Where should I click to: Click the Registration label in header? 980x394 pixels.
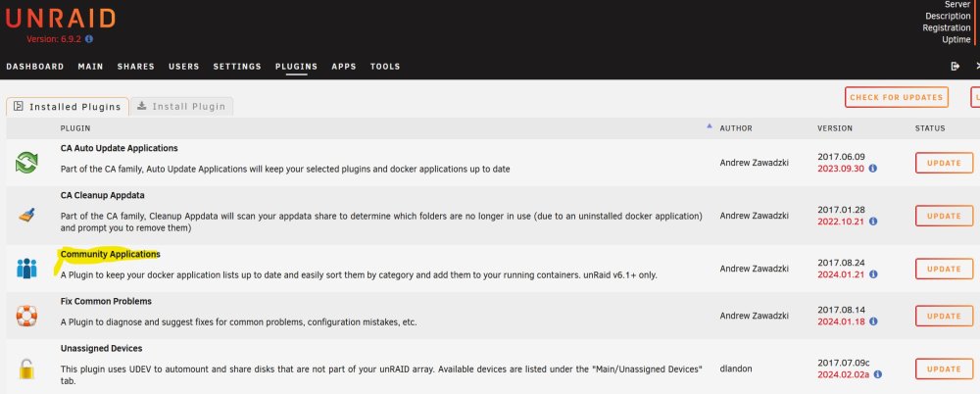[947, 27]
